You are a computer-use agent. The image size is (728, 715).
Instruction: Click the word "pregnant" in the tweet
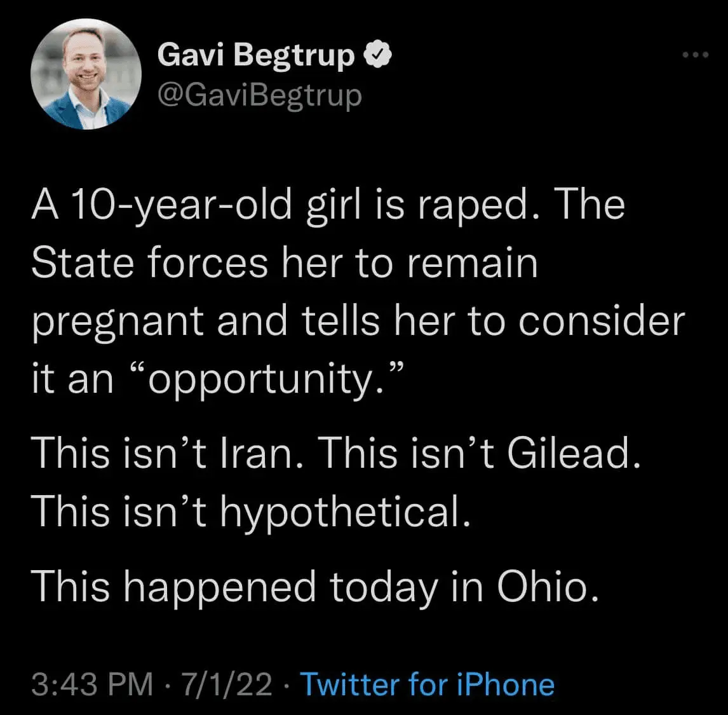118,322
